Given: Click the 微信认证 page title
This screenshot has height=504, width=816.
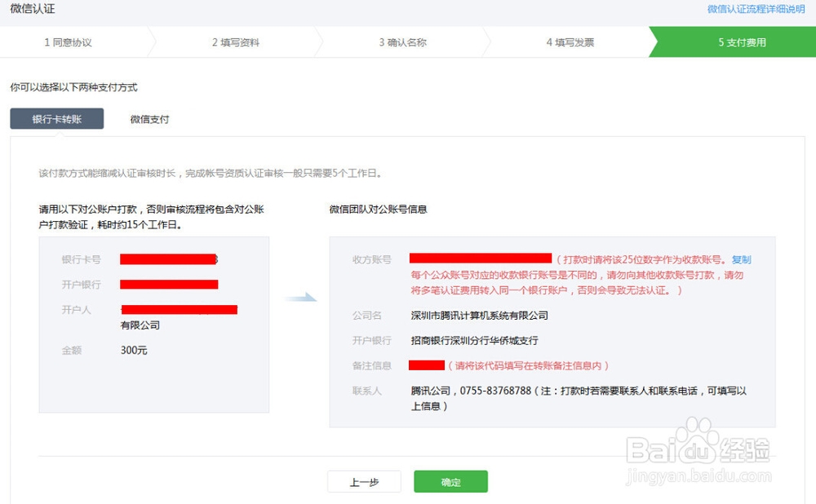Looking at the screenshot, I should 32,9.
